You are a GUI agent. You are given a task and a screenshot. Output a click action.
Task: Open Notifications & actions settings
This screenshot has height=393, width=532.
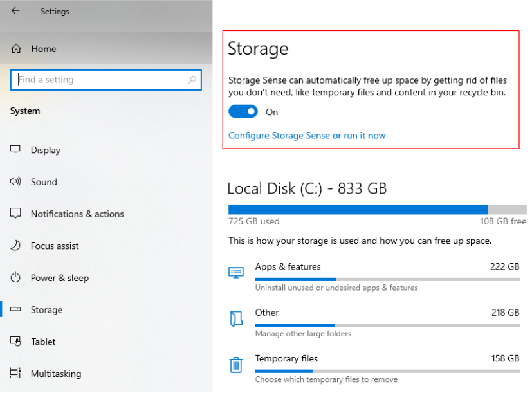[77, 214]
